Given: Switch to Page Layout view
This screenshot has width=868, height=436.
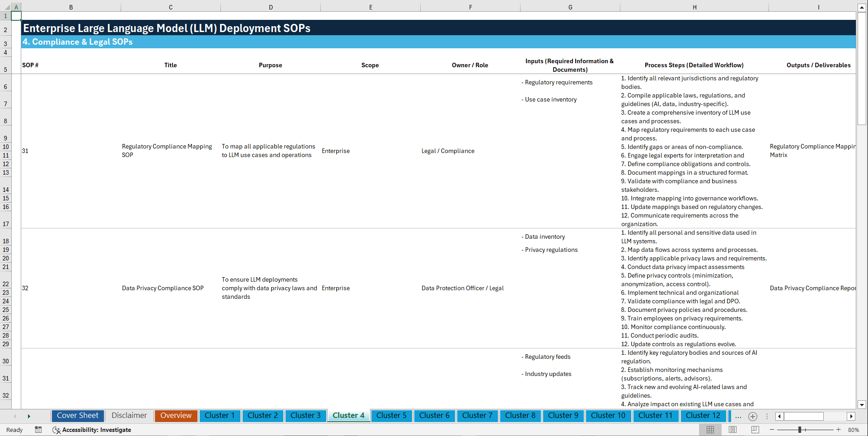Looking at the screenshot, I should pyautogui.click(x=732, y=430).
